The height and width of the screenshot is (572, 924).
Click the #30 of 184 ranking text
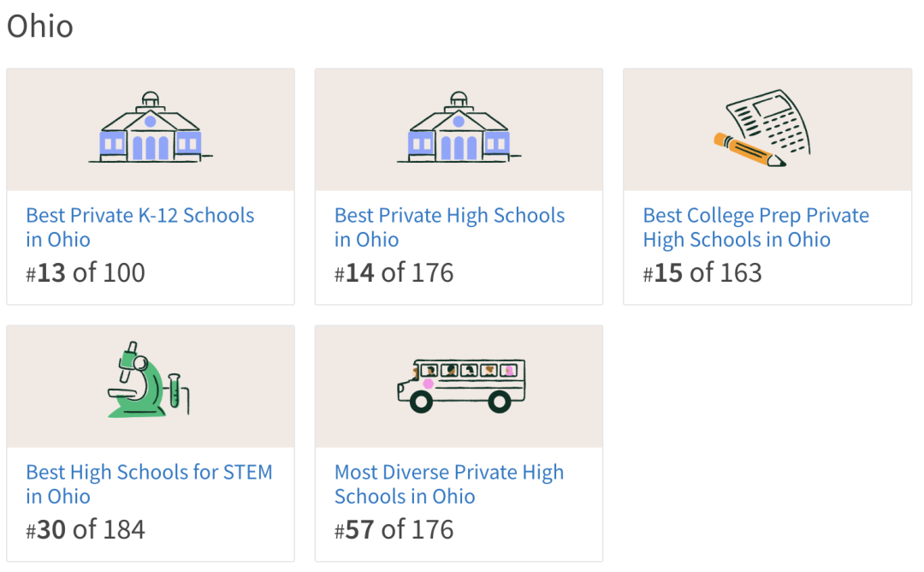click(x=86, y=529)
